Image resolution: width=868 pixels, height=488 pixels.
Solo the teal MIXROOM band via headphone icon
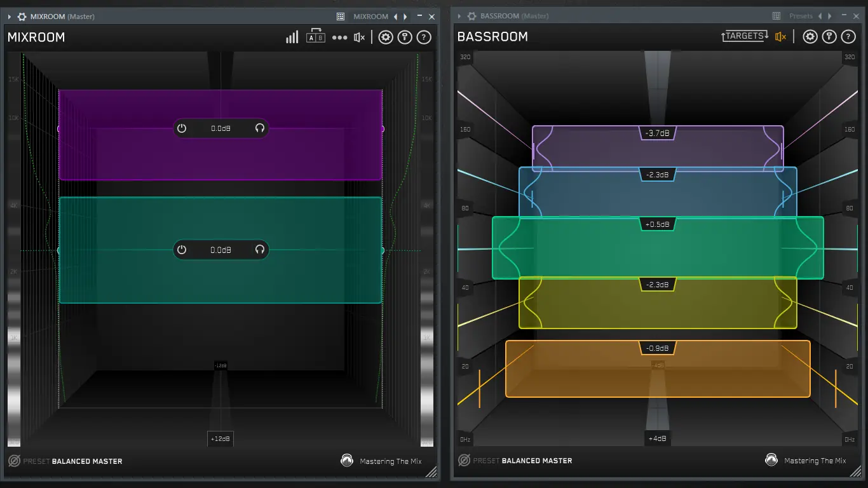pyautogui.click(x=259, y=249)
